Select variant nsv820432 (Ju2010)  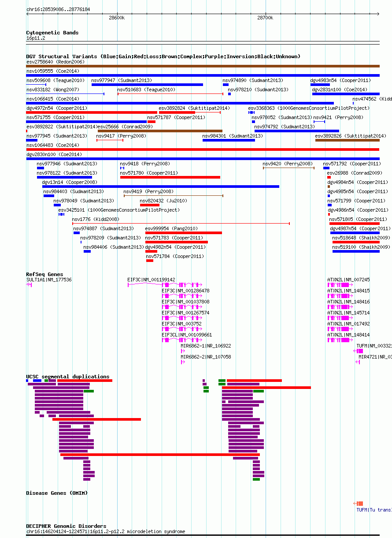(163, 201)
